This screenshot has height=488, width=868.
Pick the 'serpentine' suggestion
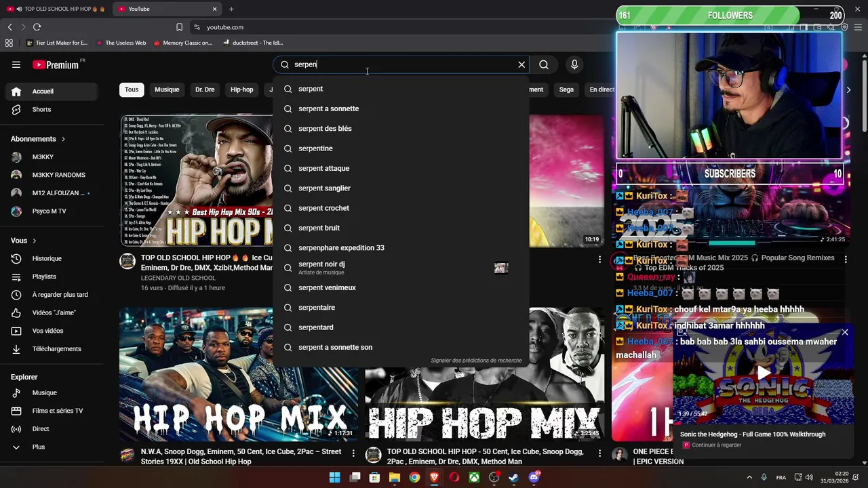click(x=401, y=148)
